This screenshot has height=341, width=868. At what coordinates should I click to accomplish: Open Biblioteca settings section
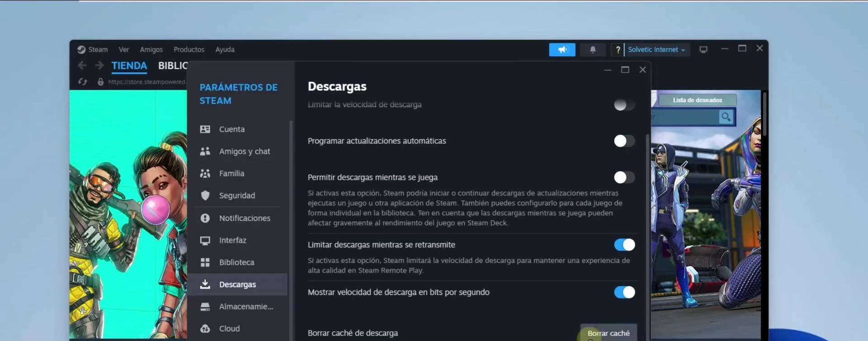[x=237, y=262]
